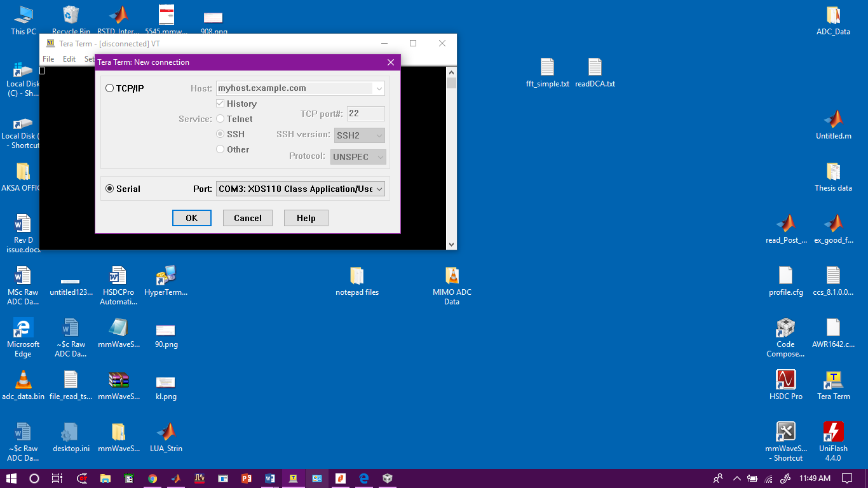
Task: Open the Edit menu in Tera Term
Action: pos(69,59)
